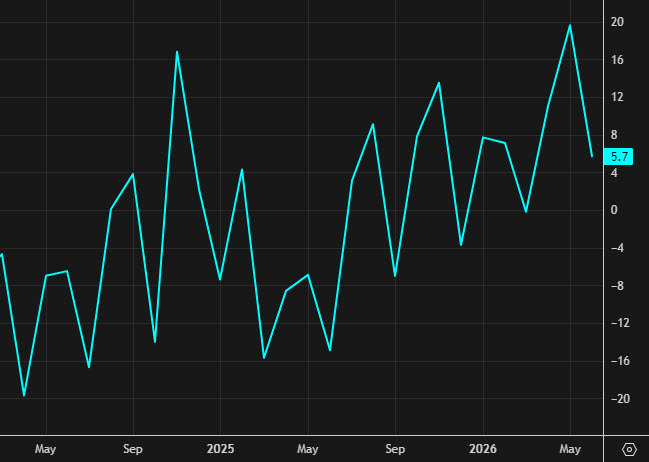Viewport: 649px width, 462px height.
Task: Click the 2026 time axis label
Action: [483, 449]
